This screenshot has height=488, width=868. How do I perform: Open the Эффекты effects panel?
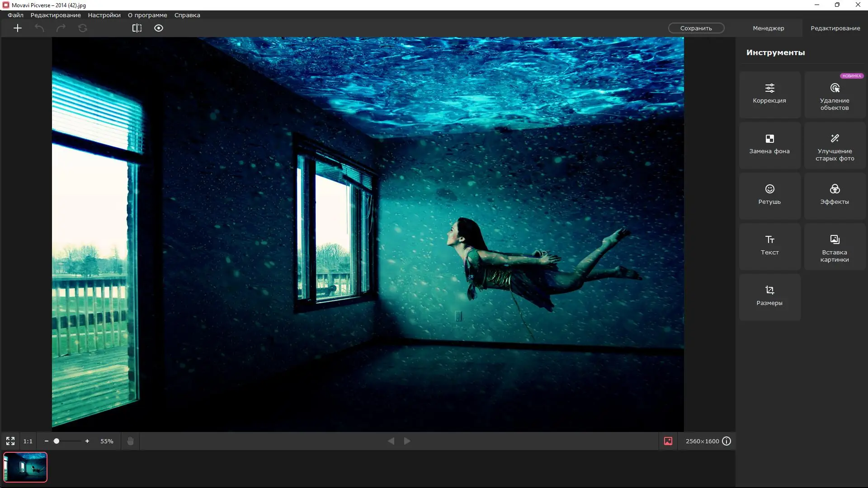coord(835,196)
